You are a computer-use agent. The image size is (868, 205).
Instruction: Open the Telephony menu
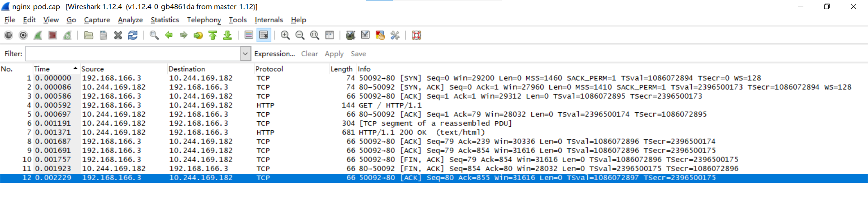click(x=204, y=20)
